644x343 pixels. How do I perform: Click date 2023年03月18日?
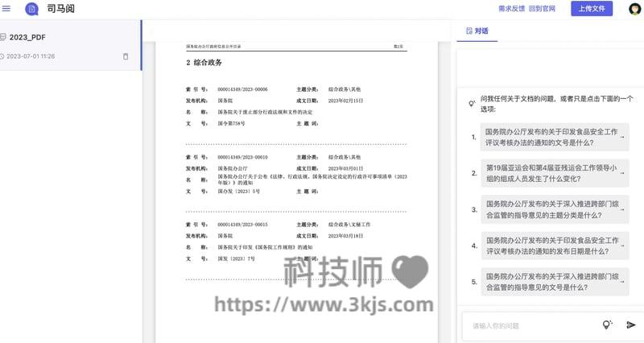(345, 236)
